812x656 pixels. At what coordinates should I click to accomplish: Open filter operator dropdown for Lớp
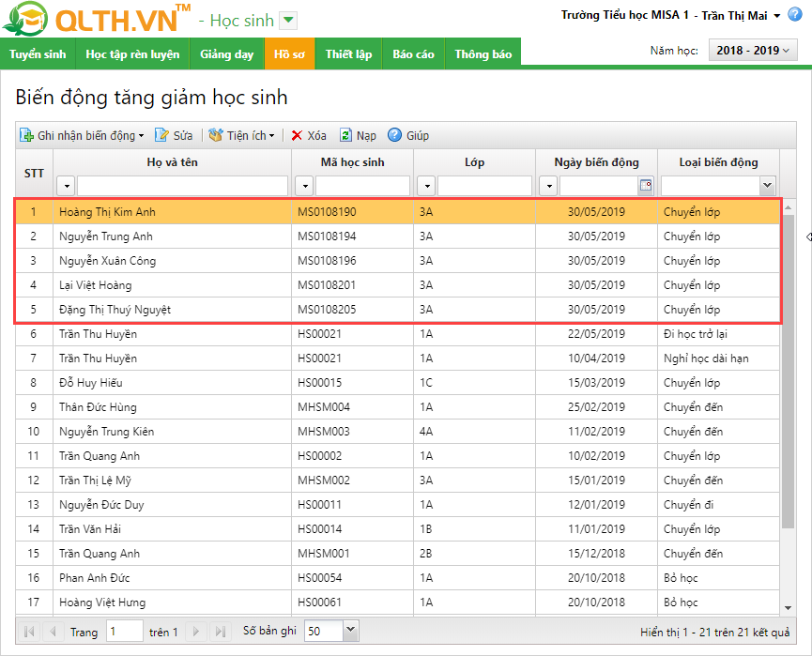pos(426,186)
